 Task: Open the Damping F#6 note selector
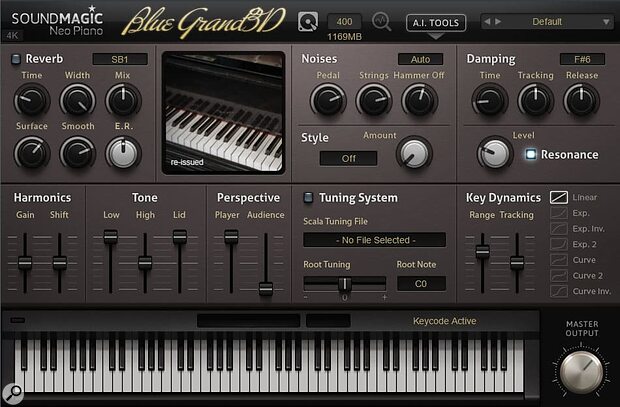coord(582,59)
